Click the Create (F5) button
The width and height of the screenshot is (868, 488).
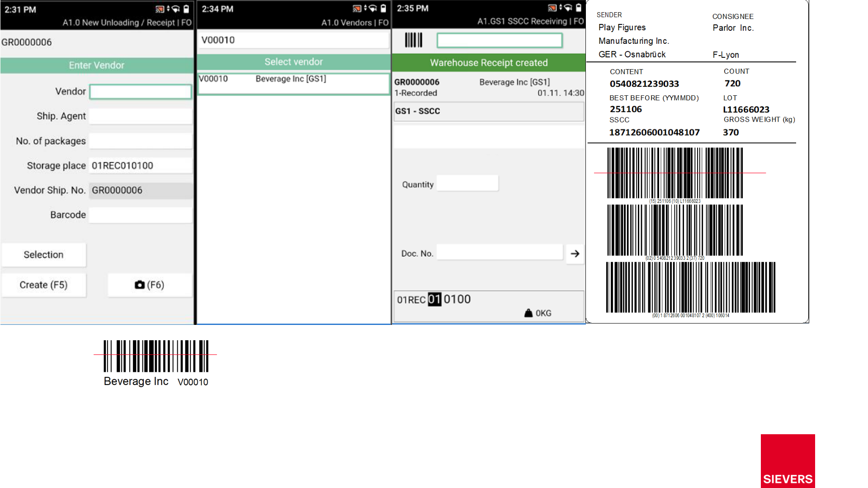[43, 285]
